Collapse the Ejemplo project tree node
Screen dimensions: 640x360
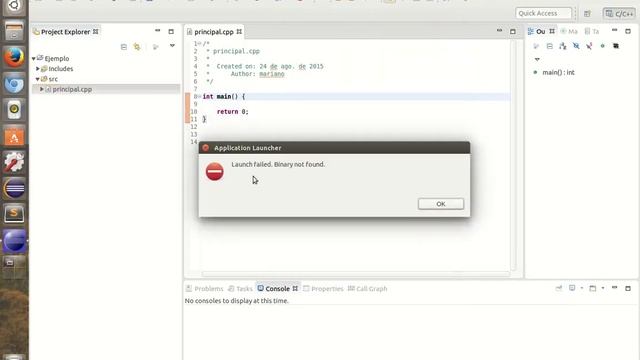33,59
